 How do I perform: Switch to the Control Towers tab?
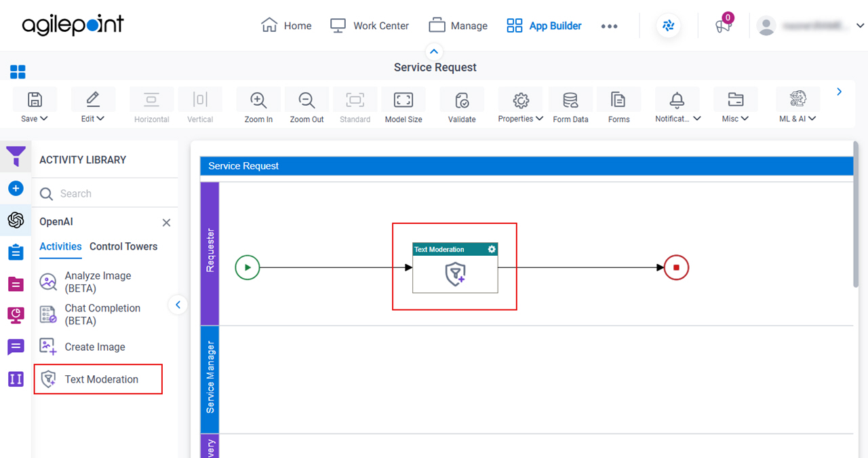click(123, 246)
